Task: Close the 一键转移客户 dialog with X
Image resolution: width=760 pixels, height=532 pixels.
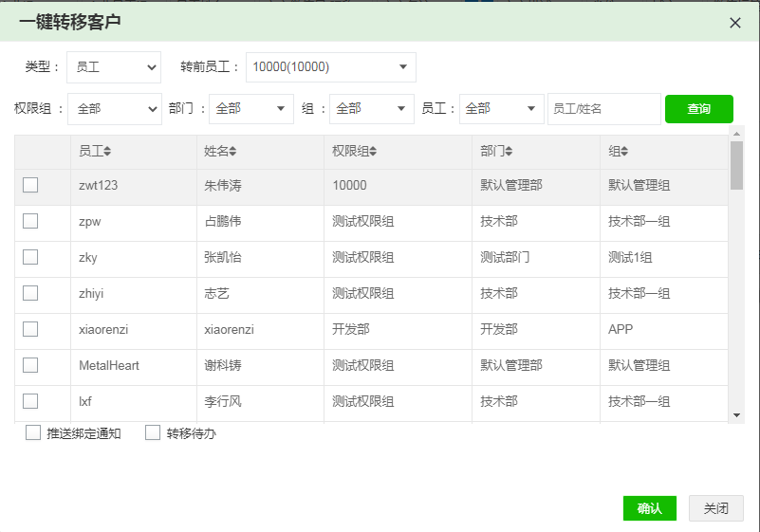Action: point(735,23)
